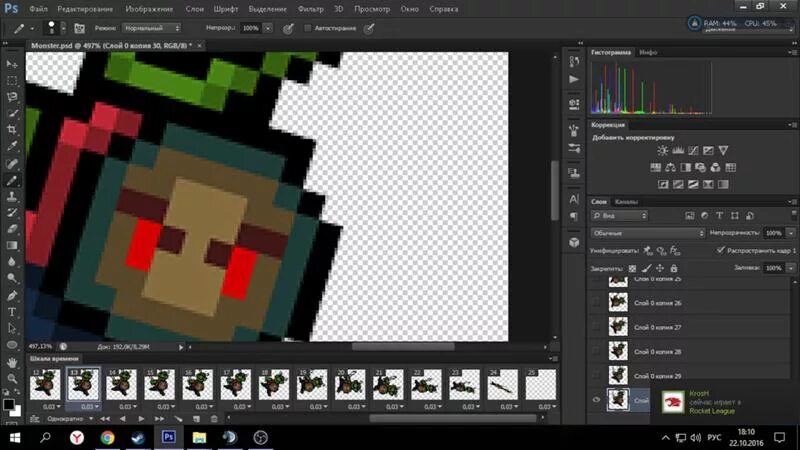The height and width of the screenshot is (450, 800).
Task: Go to the first animation frame
Action: [x=105, y=419]
